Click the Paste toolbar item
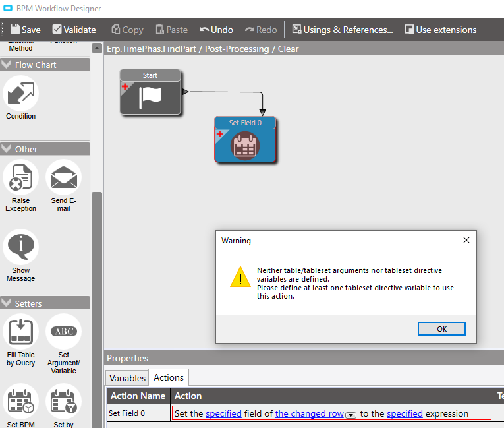This screenshot has height=428, width=504. pyautogui.click(x=172, y=30)
